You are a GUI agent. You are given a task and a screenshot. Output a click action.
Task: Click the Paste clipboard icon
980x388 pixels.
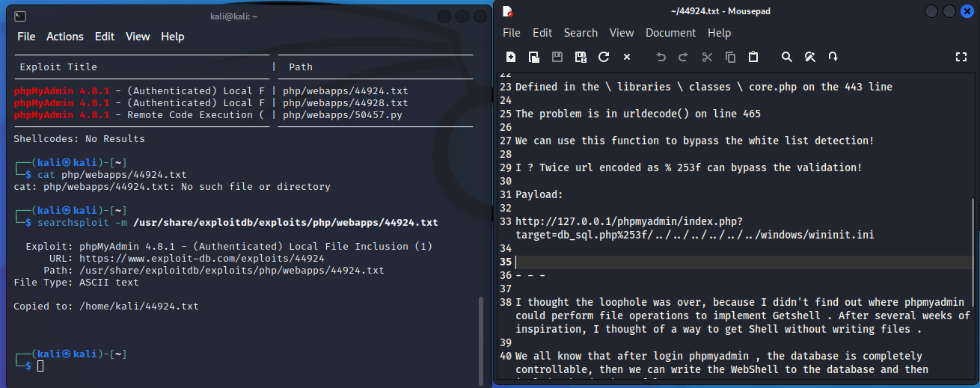click(x=753, y=57)
